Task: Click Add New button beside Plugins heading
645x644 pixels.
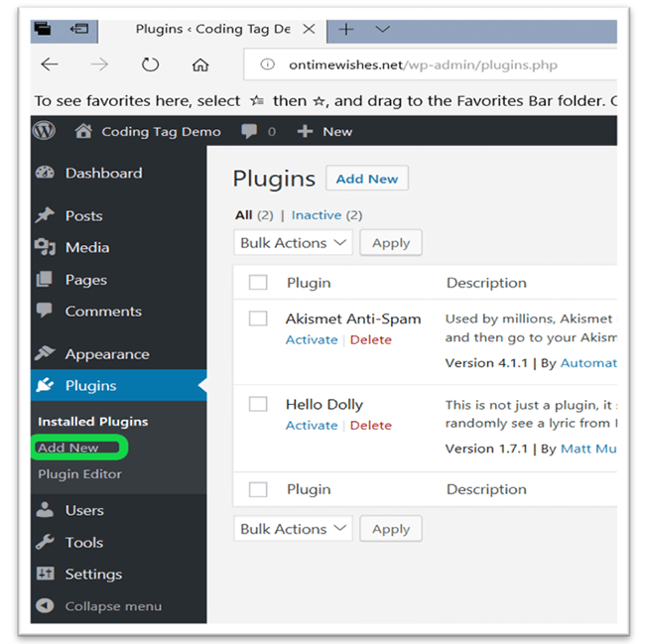Action: click(x=366, y=179)
